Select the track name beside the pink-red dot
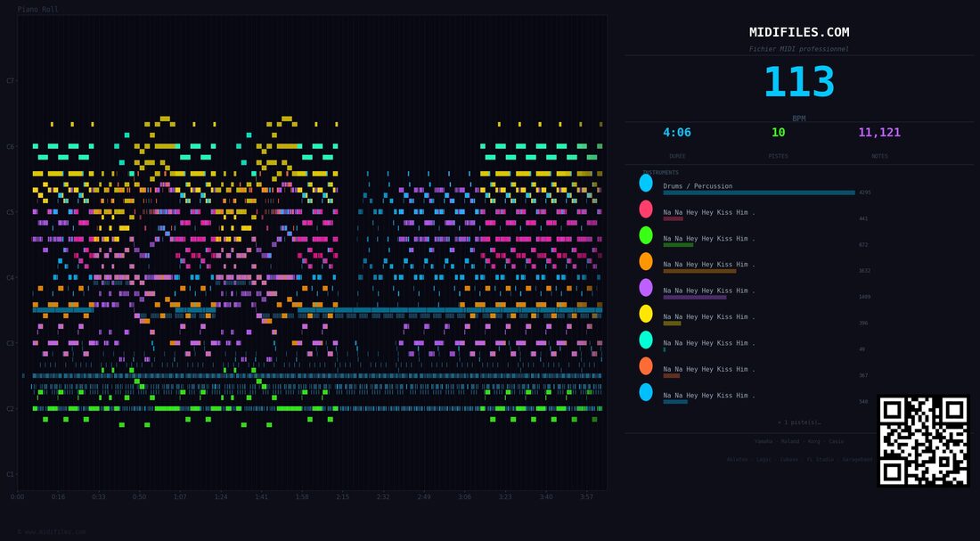The height and width of the screenshot is (541, 980). (709, 213)
